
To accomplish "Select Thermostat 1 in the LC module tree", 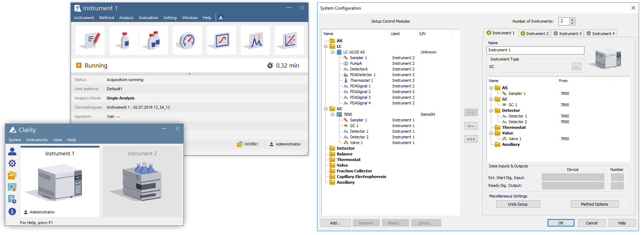I will (x=361, y=80).
